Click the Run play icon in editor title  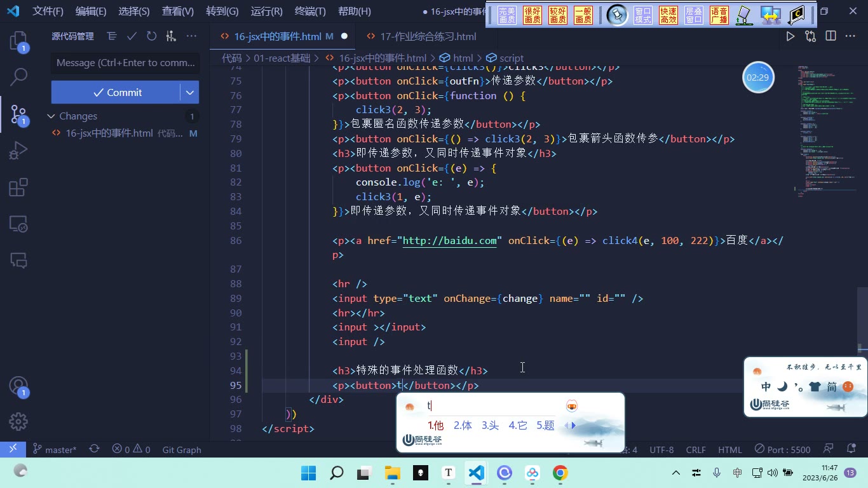(x=790, y=36)
